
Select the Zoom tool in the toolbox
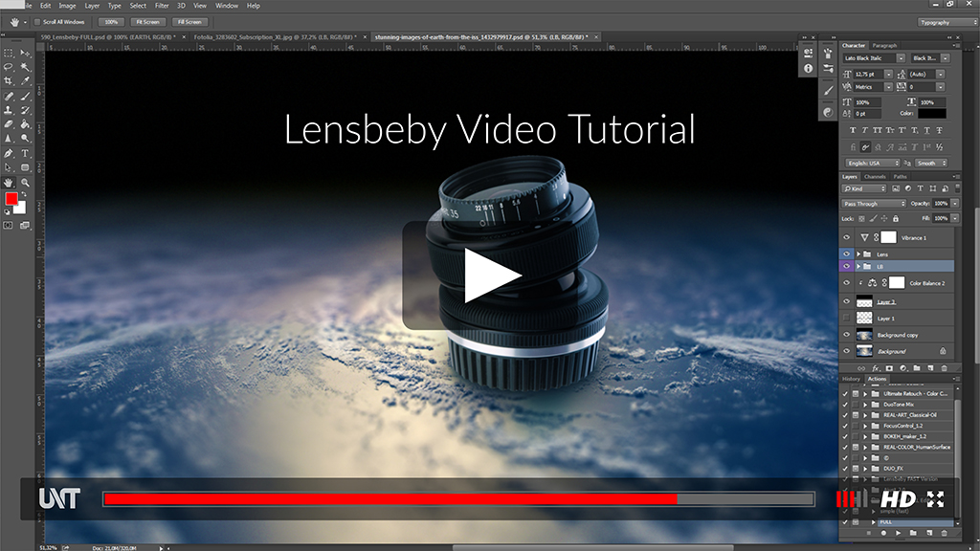(x=25, y=183)
